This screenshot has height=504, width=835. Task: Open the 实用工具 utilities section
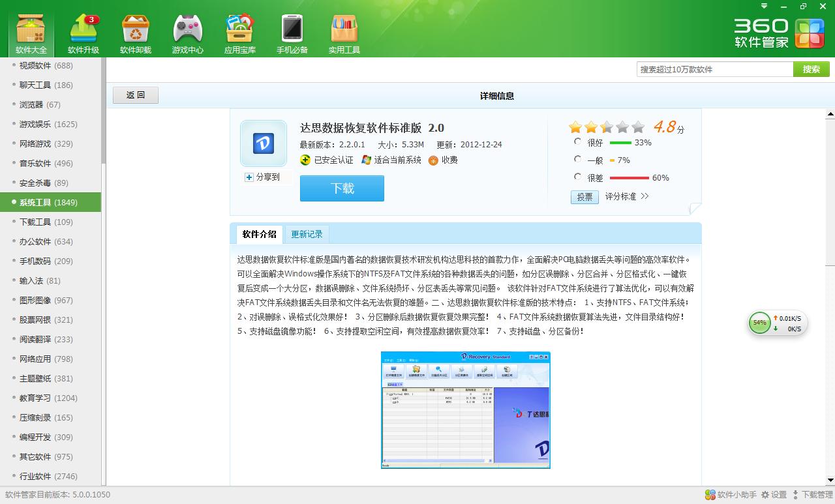tap(344, 33)
